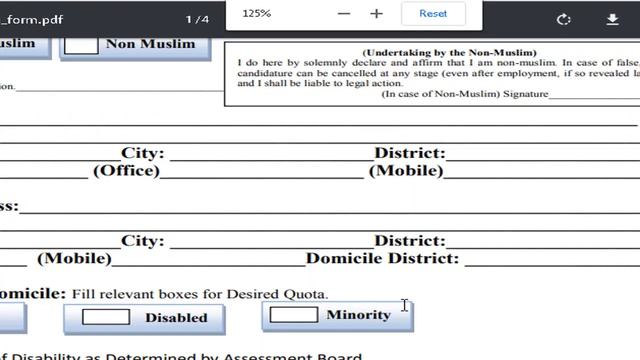
Task: Zoom out with the minus button
Action: pos(344,14)
